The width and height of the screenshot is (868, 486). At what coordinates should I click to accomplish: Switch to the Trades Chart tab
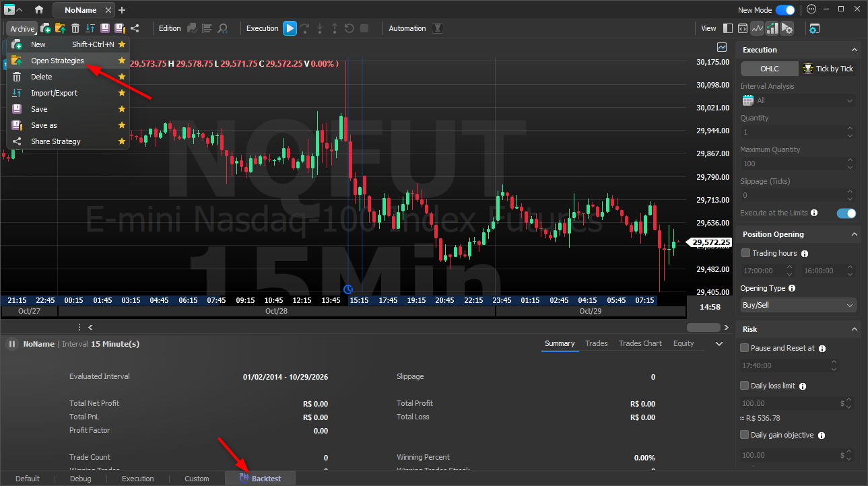coord(640,343)
